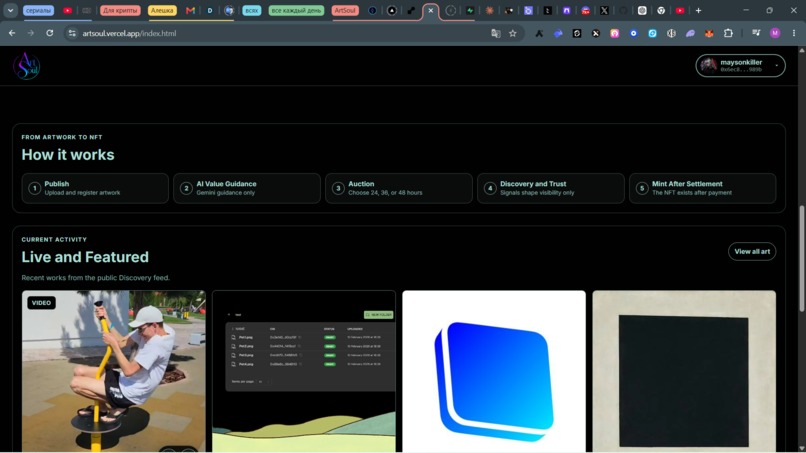Select step 5 Mint After Settlement card
Image resolution: width=806 pixels, height=453 pixels.
point(703,188)
